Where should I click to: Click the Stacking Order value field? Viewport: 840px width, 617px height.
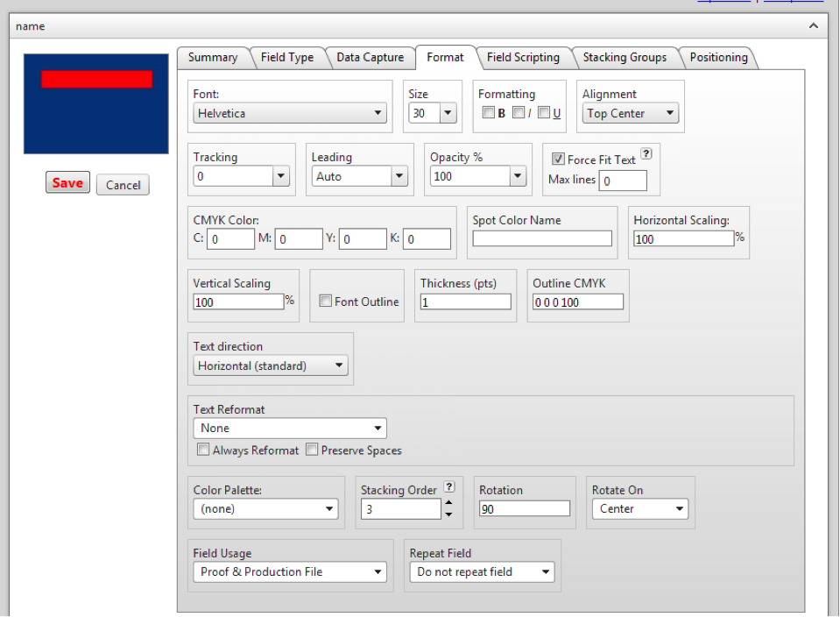[400, 508]
